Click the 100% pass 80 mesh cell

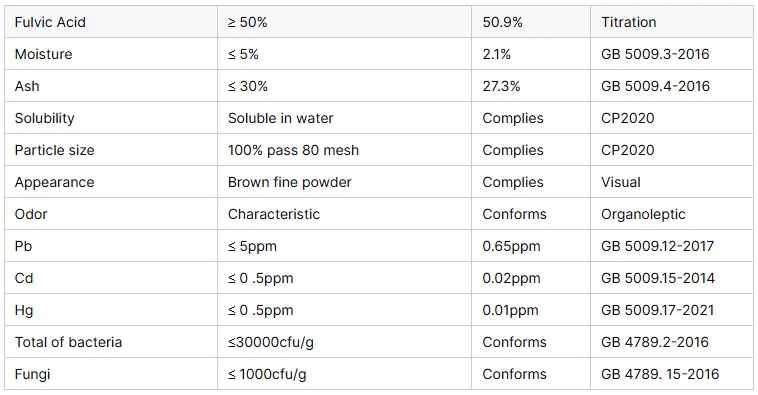[x=293, y=150]
